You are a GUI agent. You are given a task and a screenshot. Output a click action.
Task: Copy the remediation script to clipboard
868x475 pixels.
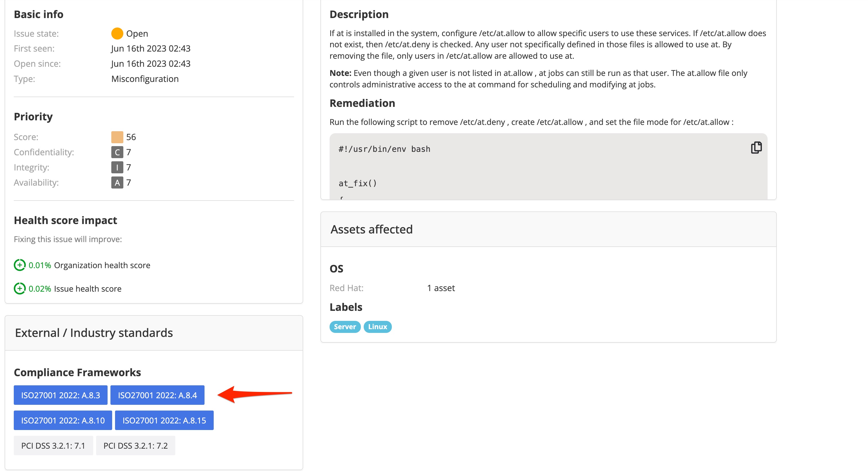[x=756, y=148]
